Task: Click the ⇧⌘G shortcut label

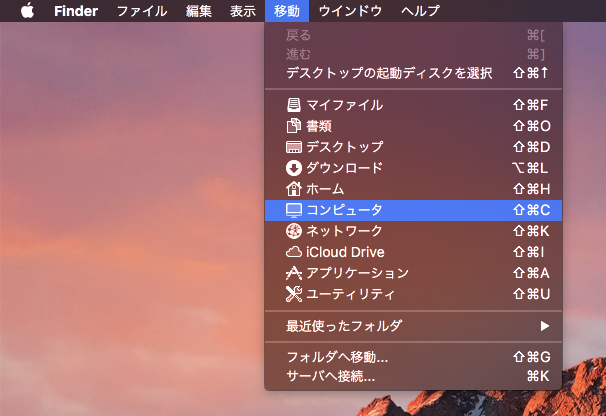Action: pyautogui.click(x=531, y=357)
